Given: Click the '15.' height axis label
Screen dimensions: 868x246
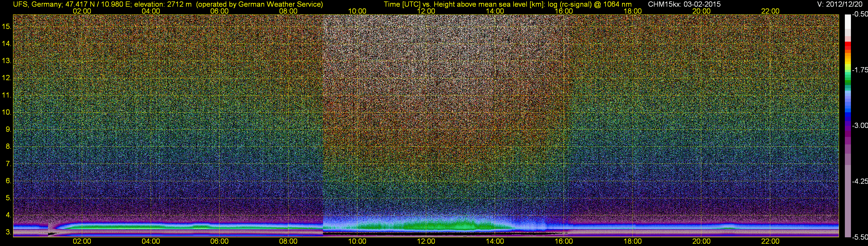Looking at the screenshot, I should [x=7, y=26].
